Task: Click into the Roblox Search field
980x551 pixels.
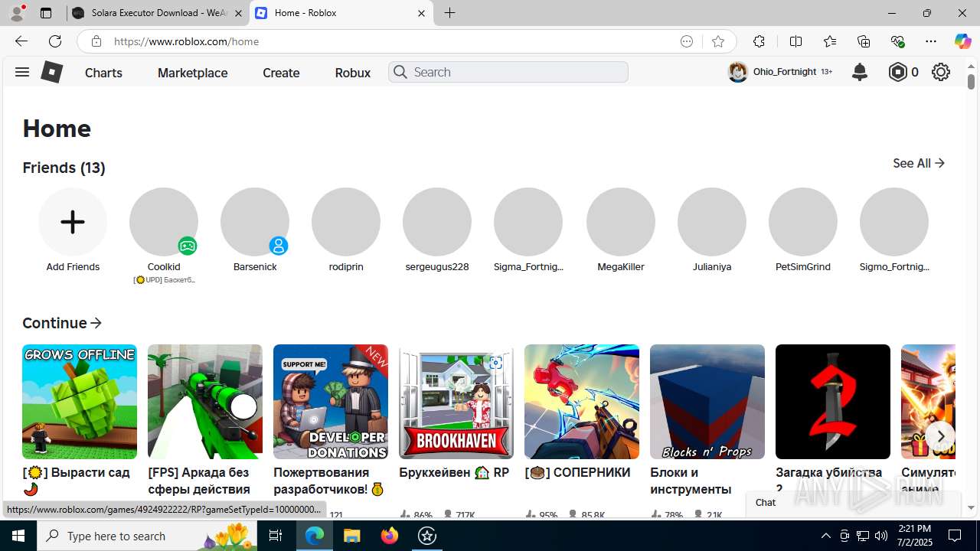Action: [x=508, y=72]
